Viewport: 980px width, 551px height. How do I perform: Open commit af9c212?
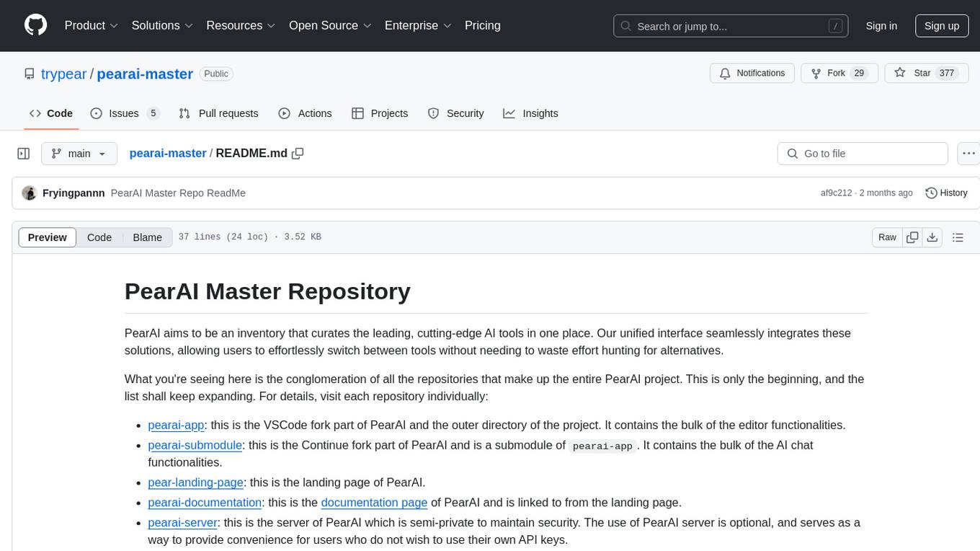(x=836, y=193)
